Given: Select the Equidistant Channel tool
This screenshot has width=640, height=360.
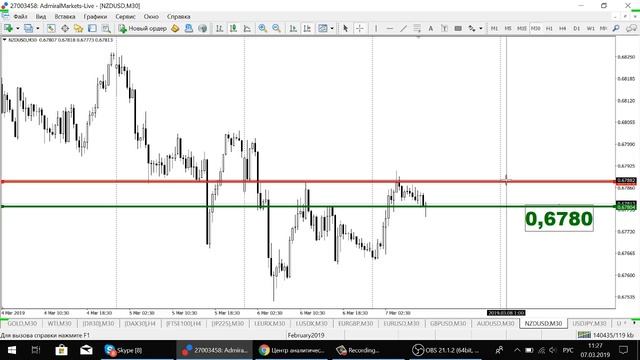Looking at the screenshot, I should (x=417, y=28).
